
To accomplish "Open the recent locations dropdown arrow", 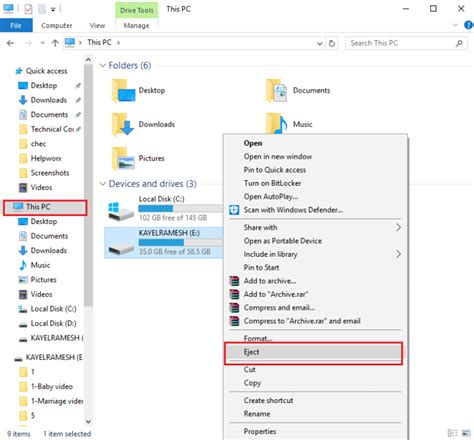I will (x=42, y=43).
